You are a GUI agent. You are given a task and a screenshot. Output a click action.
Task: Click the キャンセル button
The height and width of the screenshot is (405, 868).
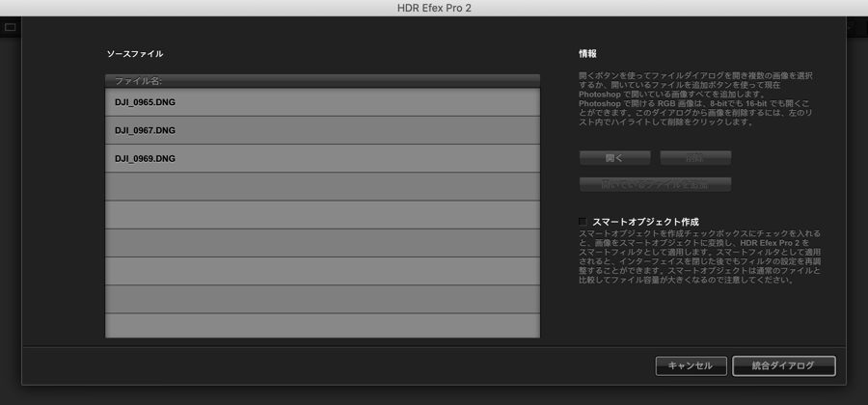691,365
